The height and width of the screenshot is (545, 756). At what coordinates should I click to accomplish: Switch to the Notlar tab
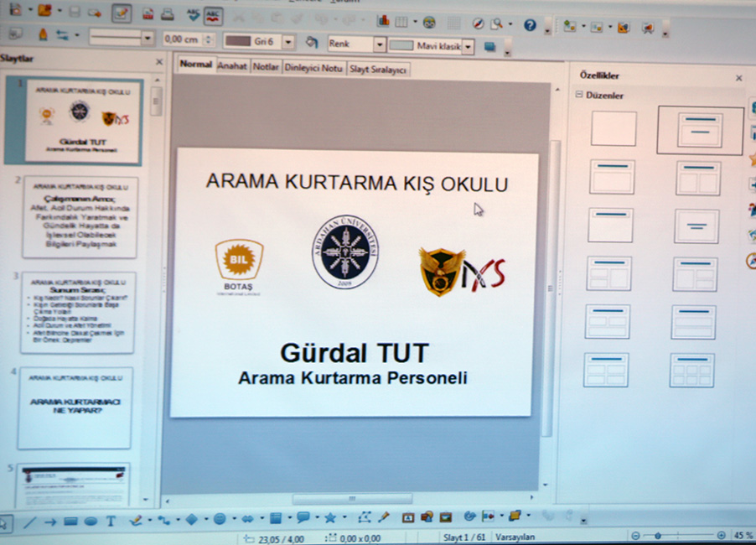[x=266, y=67]
